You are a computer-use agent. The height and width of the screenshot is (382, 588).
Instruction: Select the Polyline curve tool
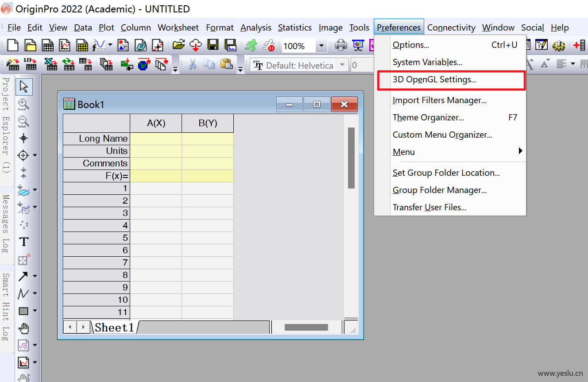23,293
